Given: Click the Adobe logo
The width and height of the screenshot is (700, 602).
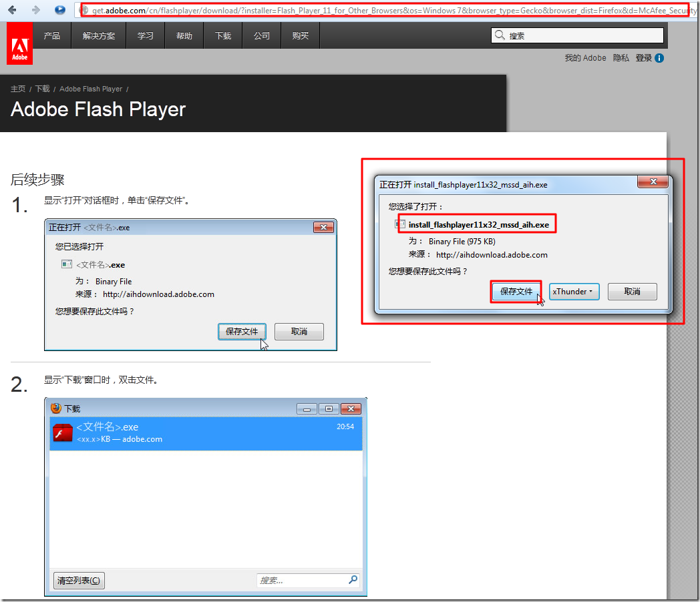Looking at the screenshot, I should (19, 43).
